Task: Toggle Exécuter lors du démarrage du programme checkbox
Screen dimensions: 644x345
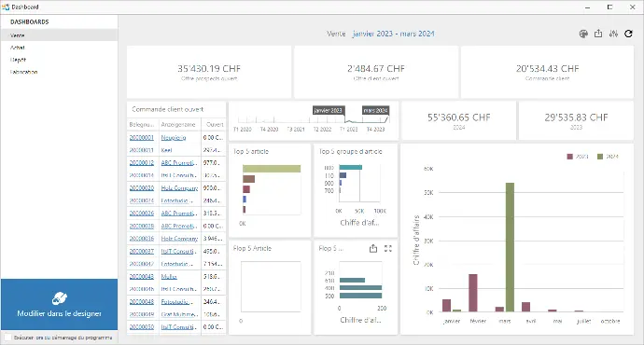Action: pos(7,338)
